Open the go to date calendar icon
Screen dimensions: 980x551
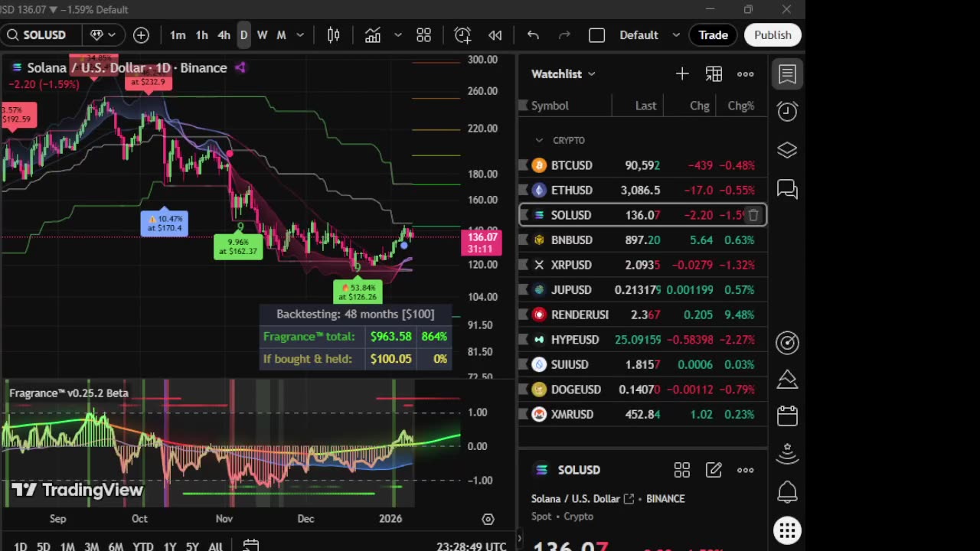[250, 546]
